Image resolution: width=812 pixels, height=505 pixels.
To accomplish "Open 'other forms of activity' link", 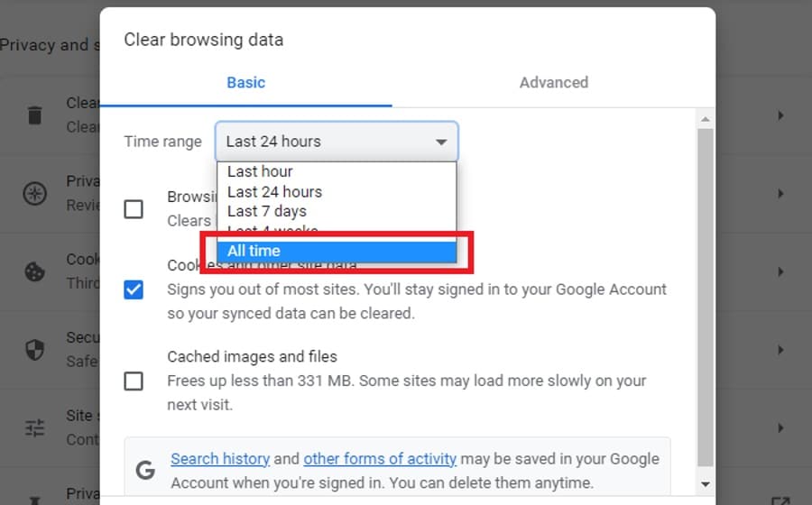I will coord(380,459).
